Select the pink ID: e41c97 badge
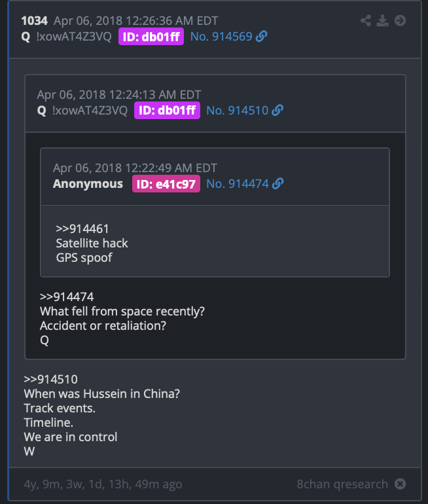The image size is (428, 504). pos(166,184)
